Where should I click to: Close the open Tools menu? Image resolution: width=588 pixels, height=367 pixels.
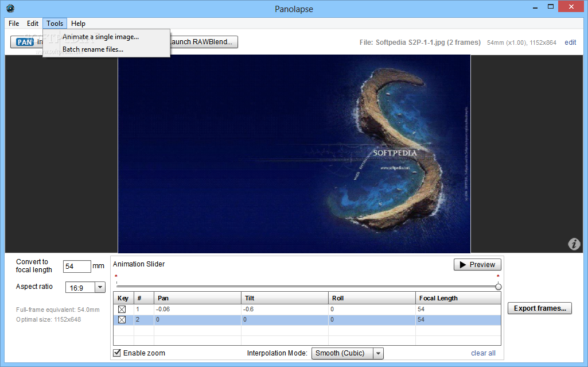(54, 24)
